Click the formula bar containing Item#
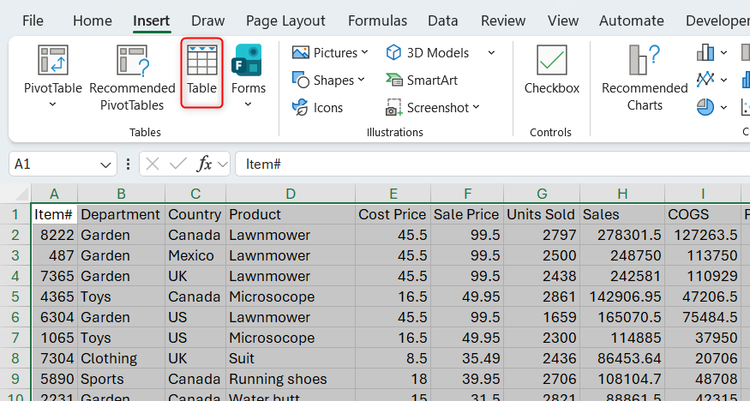Viewport: 750px width, 401px height. click(x=493, y=164)
